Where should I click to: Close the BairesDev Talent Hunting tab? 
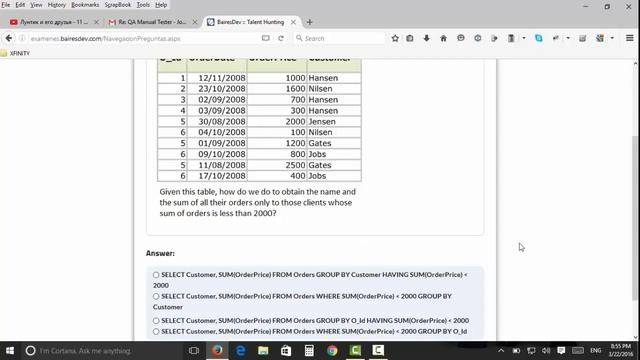coord(293,22)
